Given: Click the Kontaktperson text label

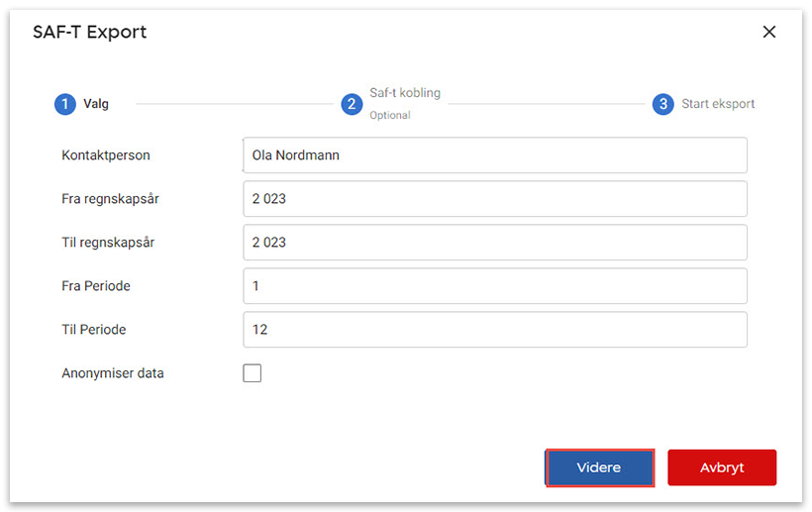Looking at the screenshot, I should [x=106, y=155].
